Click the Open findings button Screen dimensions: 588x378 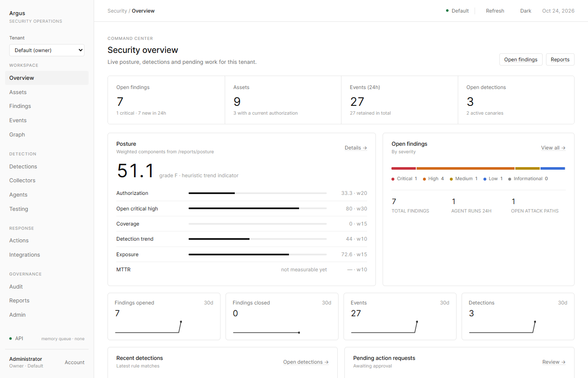[x=521, y=60]
